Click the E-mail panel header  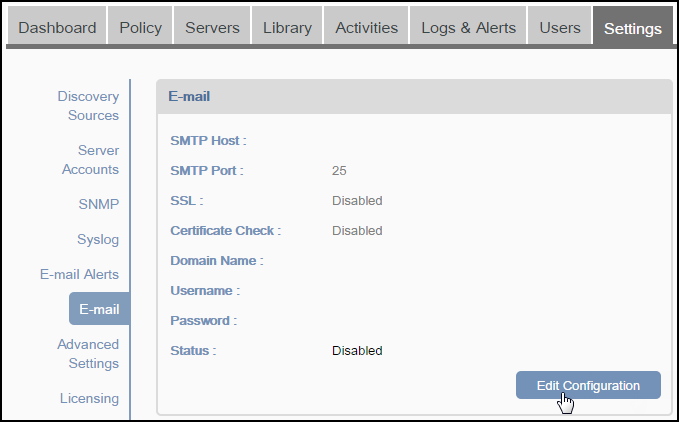414,97
